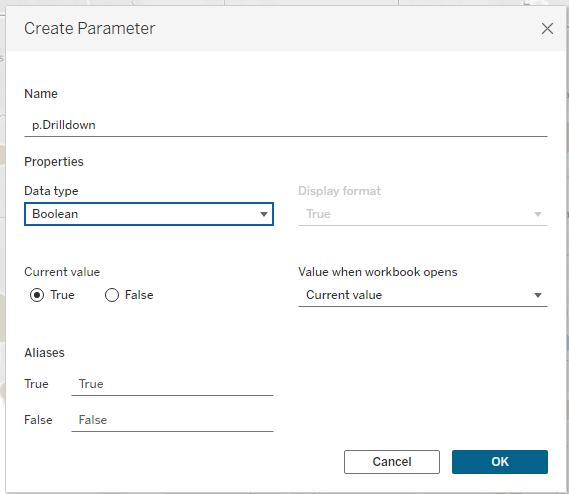Click the Properties section heading
This screenshot has height=494, width=569.
(x=54, y=162)
